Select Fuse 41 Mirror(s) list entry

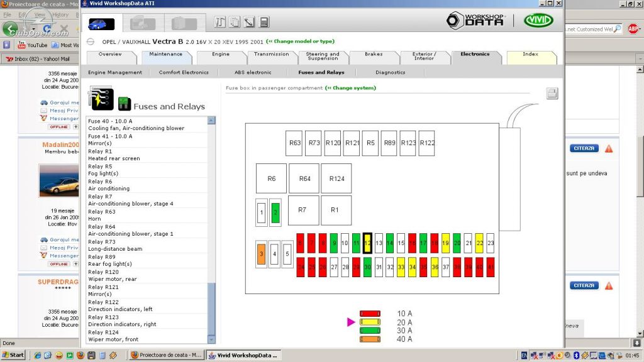pos(147,140)
